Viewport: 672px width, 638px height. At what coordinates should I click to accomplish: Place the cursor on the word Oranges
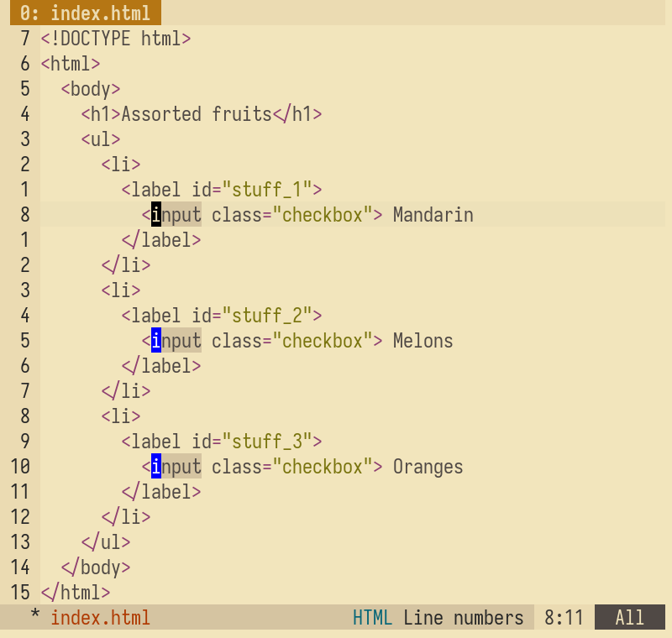[428, 467]
